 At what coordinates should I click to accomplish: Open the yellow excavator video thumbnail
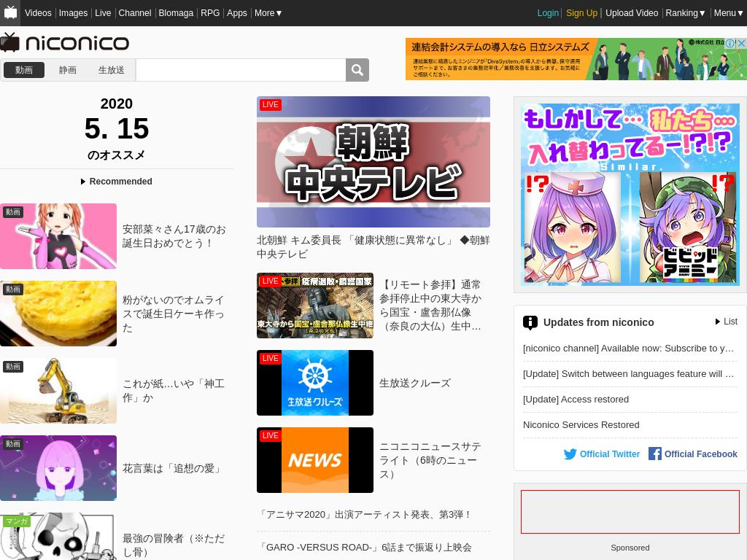[58, 391]
